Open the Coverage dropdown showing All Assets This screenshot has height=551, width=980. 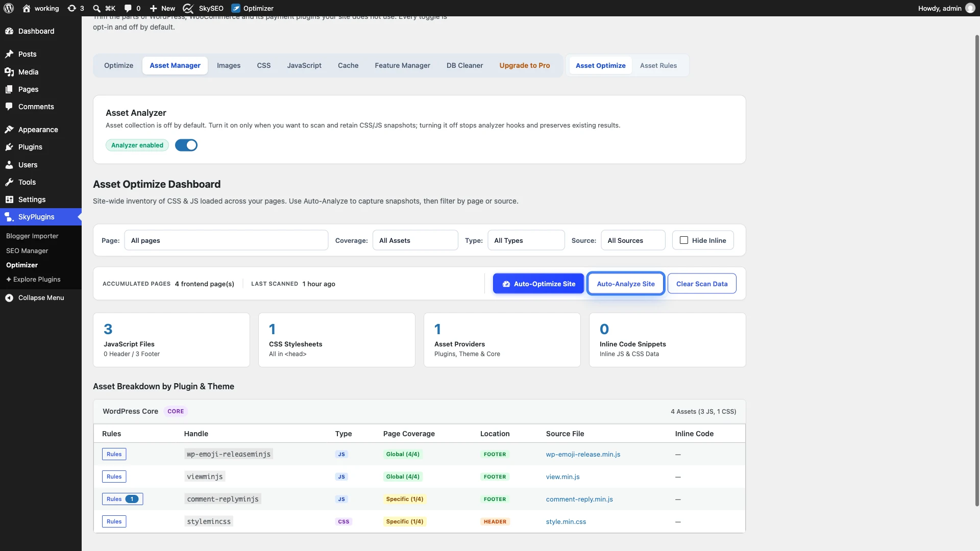click(x=415, y=240)
